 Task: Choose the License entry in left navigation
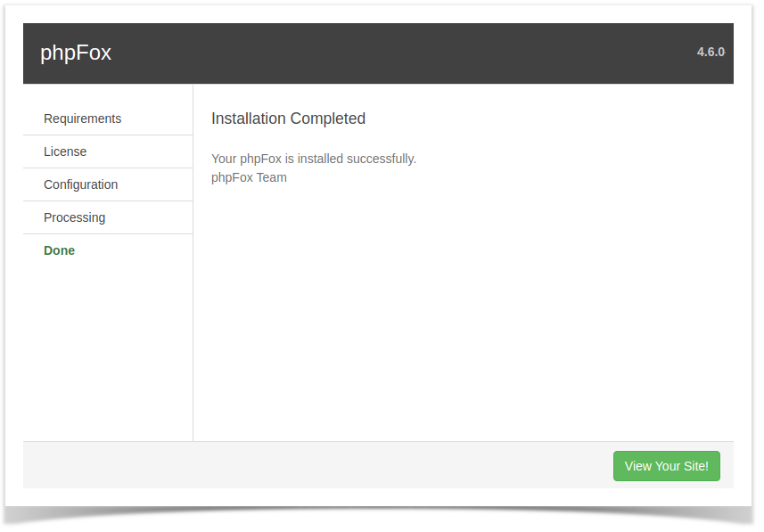[x=65, y=151]
